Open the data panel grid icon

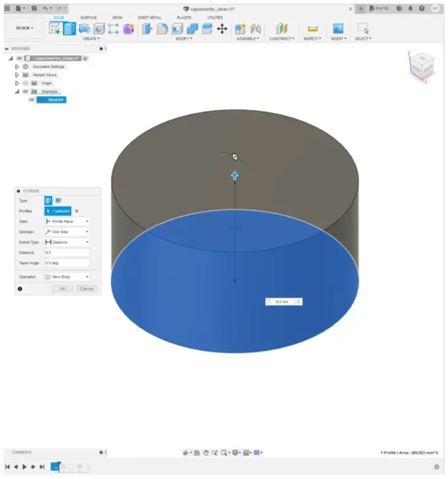point(7,8)
